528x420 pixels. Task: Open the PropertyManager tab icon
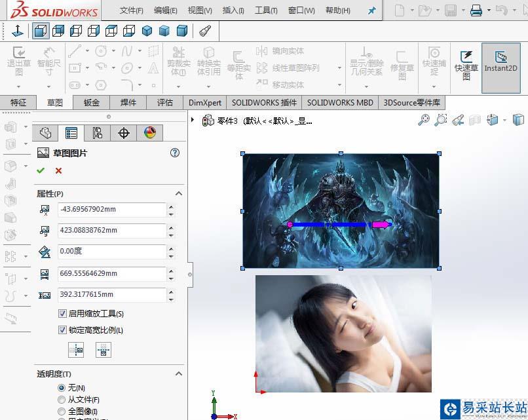[71, 133]
